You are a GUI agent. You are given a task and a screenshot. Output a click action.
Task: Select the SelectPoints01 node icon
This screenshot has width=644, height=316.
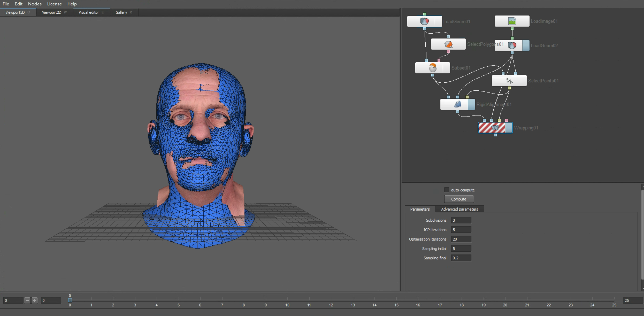pos(509,81)
